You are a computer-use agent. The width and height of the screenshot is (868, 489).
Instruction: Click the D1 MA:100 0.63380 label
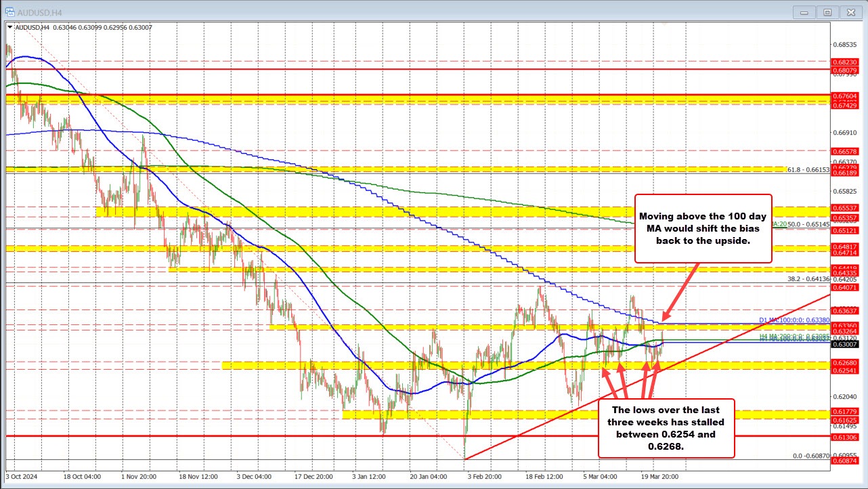coord(793,320)
